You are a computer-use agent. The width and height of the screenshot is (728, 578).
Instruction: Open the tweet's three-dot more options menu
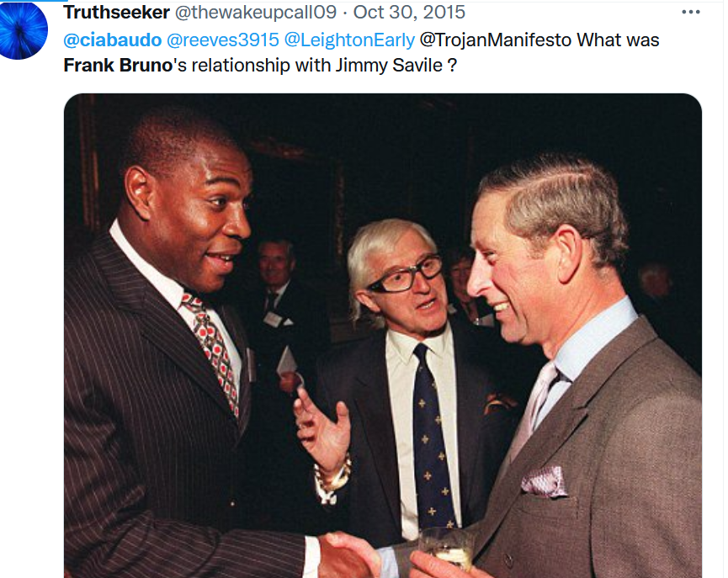click(690, 12)
